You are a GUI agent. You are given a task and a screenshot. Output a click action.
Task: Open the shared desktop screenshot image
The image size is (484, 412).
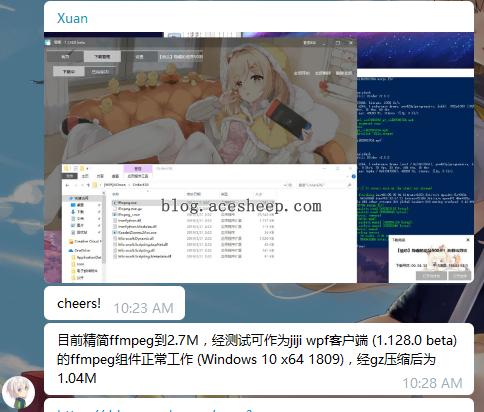259,157
